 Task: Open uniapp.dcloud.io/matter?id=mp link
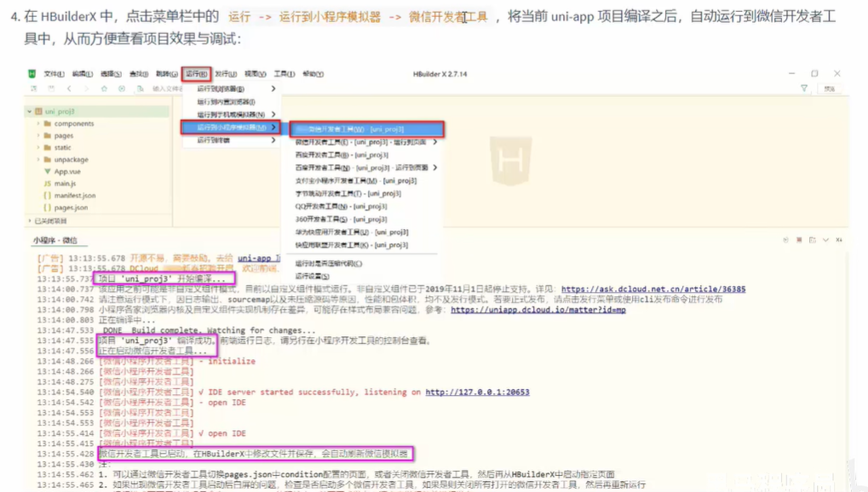click(x=538, y=310)
